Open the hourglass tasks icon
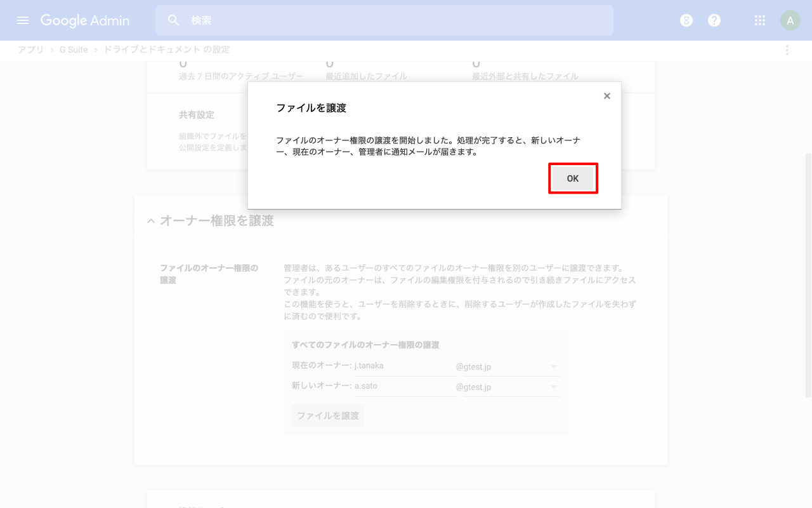Viewport: 812px width, 508px height. coord(686,20)
